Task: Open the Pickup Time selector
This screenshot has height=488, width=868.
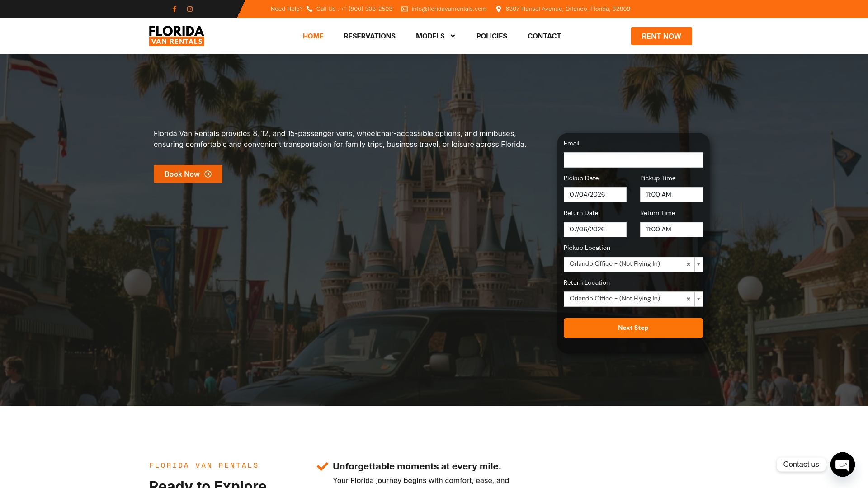Action: [671, 195]
